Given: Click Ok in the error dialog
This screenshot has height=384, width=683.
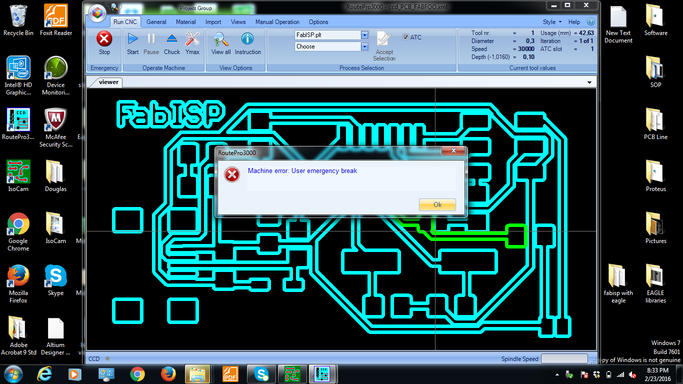Looking at the screenshot, I should pos(437,205).
